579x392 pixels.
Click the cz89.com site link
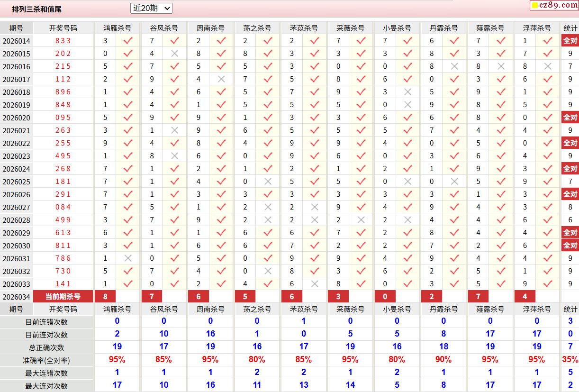tap(553, 5)
